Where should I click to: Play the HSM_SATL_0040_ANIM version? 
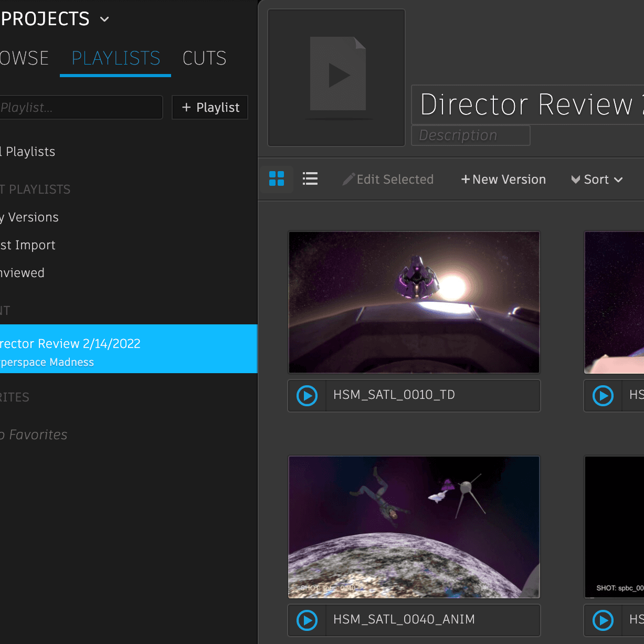coord(307,620)
